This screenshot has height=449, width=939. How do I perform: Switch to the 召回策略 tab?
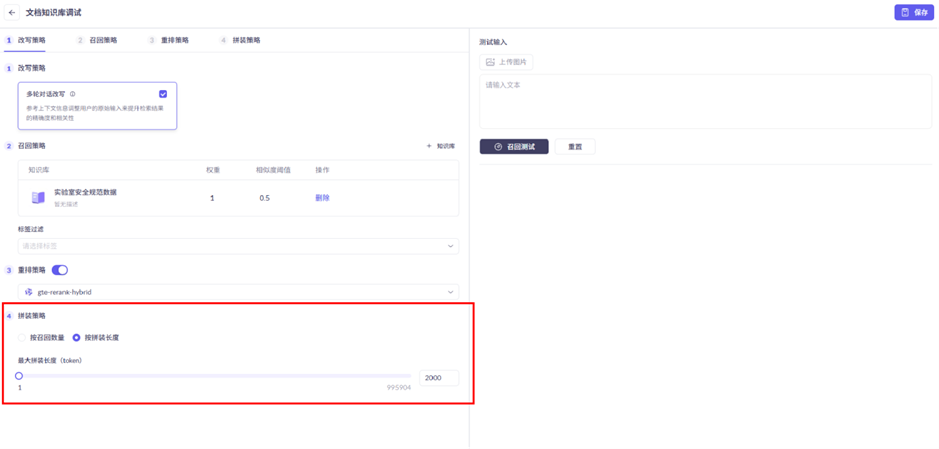tap(97, 40)
